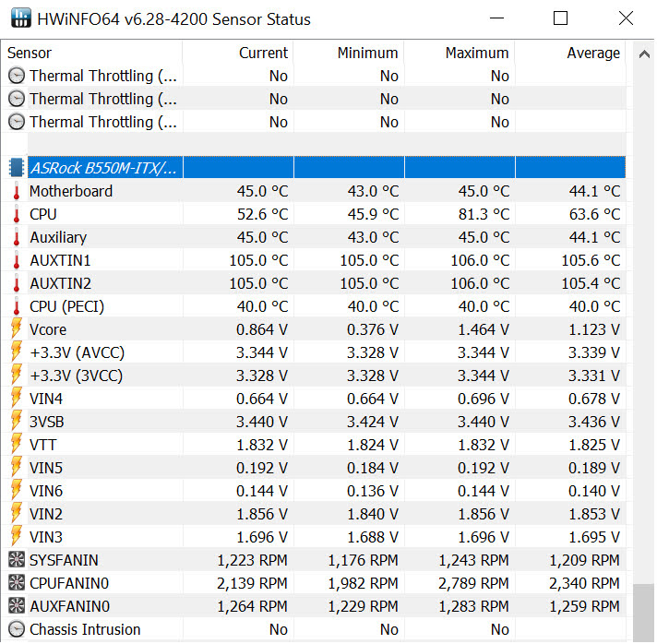Click the Current column header
The image size is (657, 644).
point(238,53)
